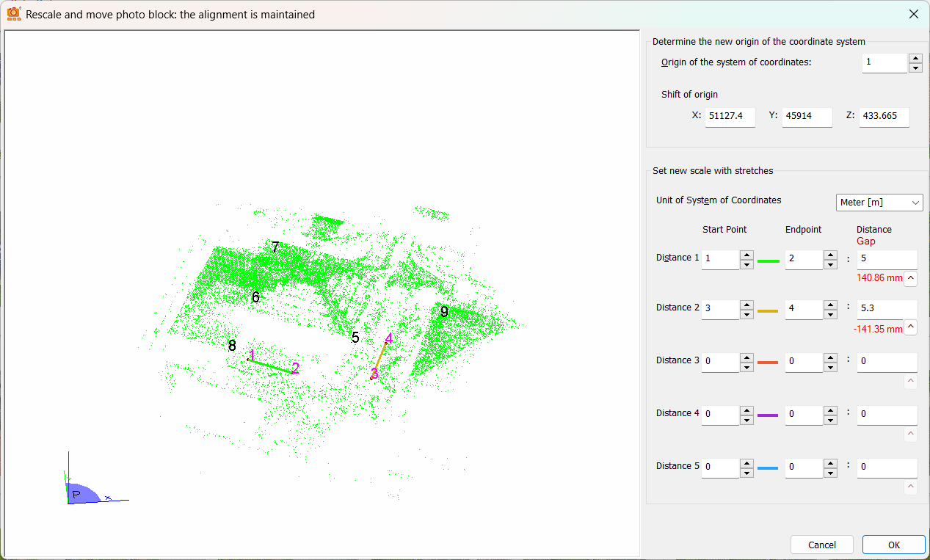Click the X shift of origin field
This screenshot has height=560, width=930.
(x=730, y=117)
